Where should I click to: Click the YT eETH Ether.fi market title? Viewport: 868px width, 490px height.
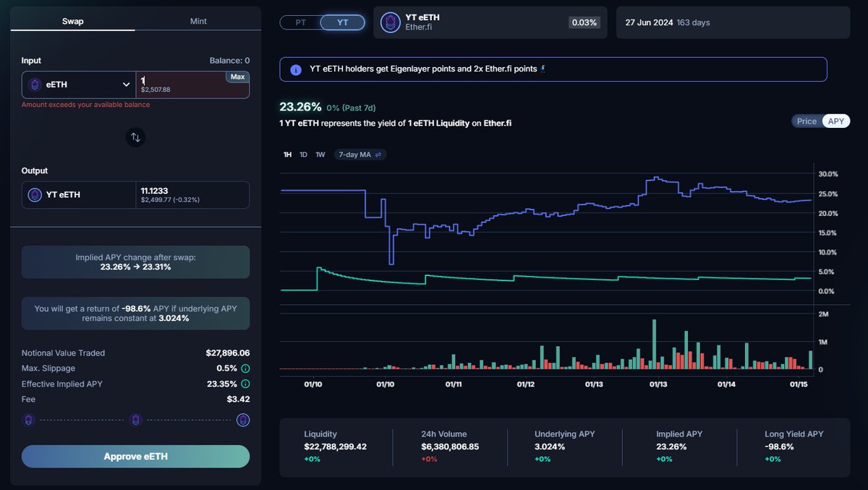click(x=422, y=22)
